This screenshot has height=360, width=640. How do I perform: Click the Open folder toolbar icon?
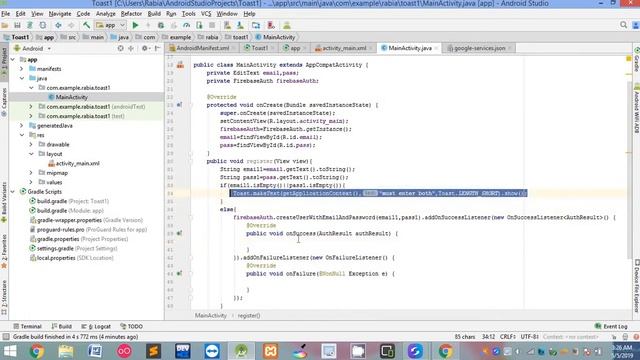(5, 25)
